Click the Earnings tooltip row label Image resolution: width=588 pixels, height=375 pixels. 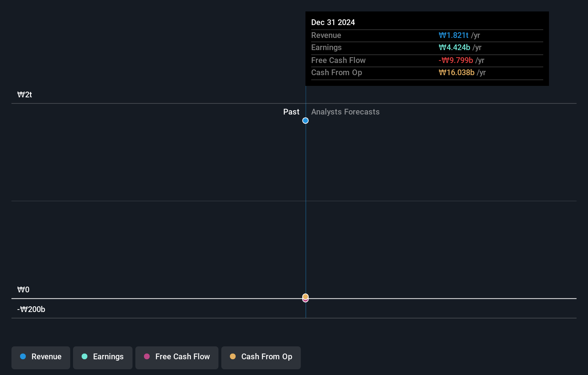326,48
